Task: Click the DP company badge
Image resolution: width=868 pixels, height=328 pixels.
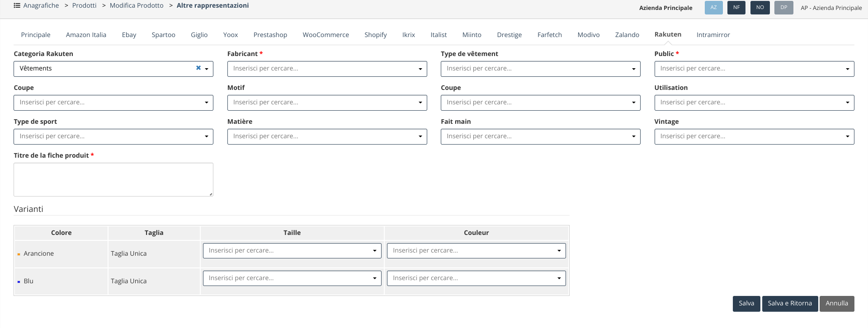Action: tap(784, 8)
